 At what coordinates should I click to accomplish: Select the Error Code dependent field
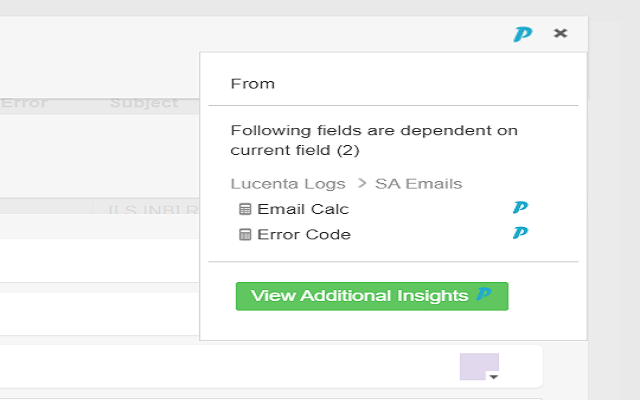tap(304, 234)
